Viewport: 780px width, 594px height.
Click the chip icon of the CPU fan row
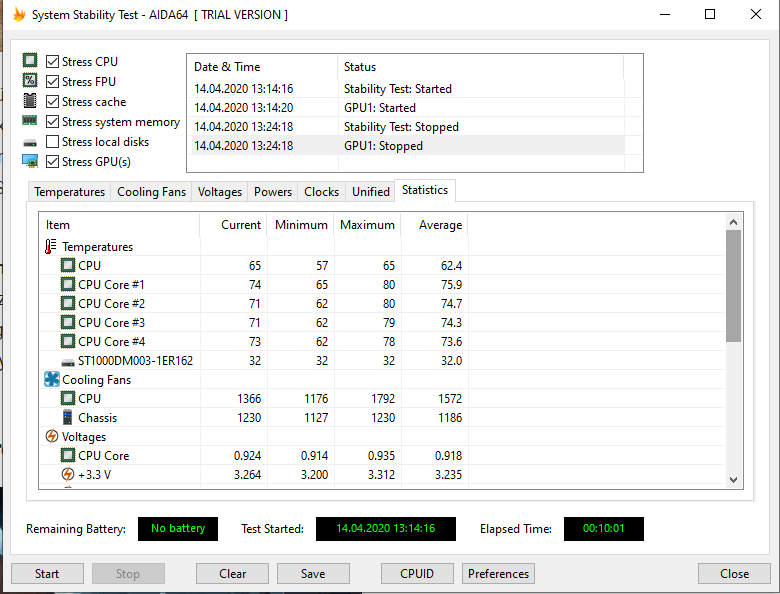coord(68,398)
